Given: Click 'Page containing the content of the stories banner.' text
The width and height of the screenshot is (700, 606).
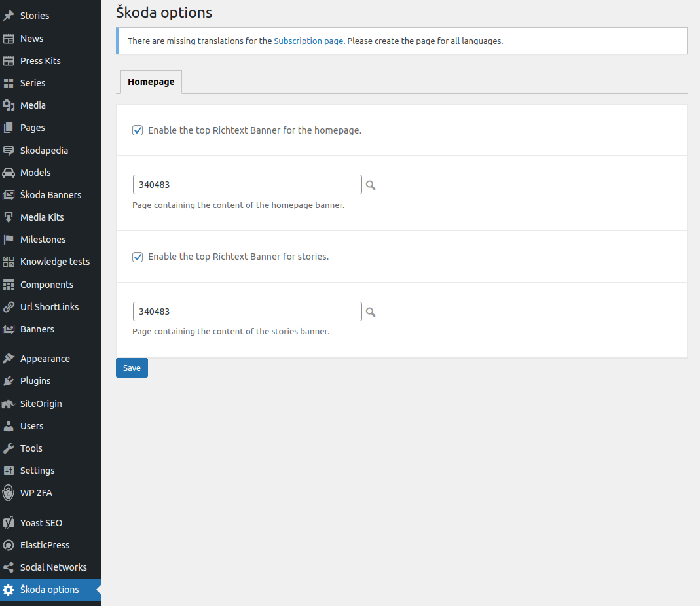Looking at the screenshot, I should pyautogui.click(x=230, y=332).
